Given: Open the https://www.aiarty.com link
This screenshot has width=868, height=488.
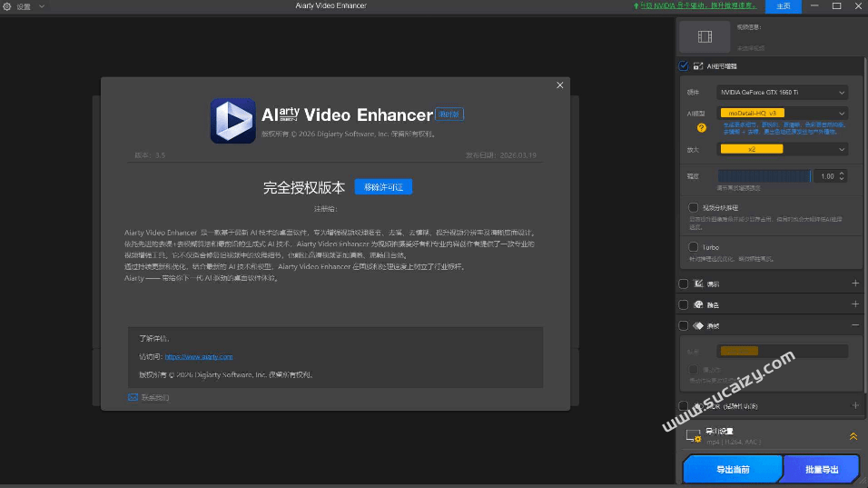Looking at the screenshot, I should pyautogui.click(x=199, y=357).
